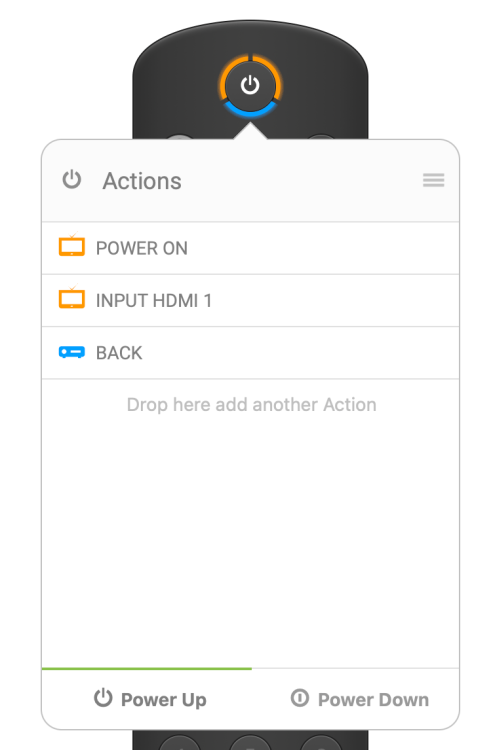493x750 pixels.
Task: Select the POWER ON action label
Action: pos(142,248)
